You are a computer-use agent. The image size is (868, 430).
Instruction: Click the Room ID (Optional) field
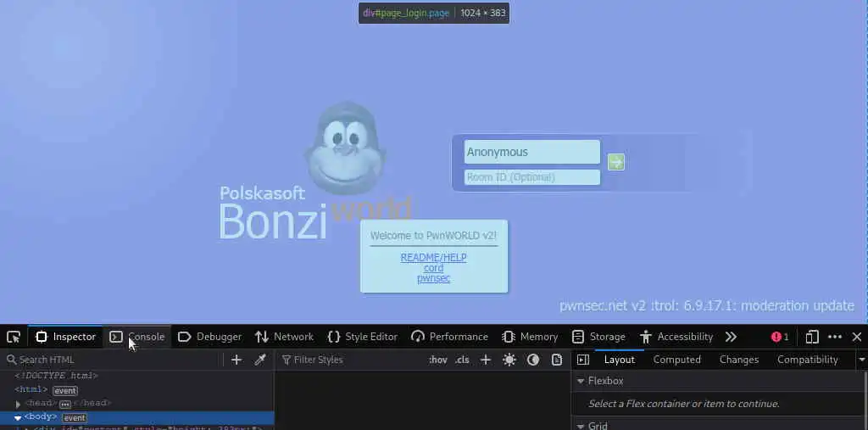click(532, 177)
